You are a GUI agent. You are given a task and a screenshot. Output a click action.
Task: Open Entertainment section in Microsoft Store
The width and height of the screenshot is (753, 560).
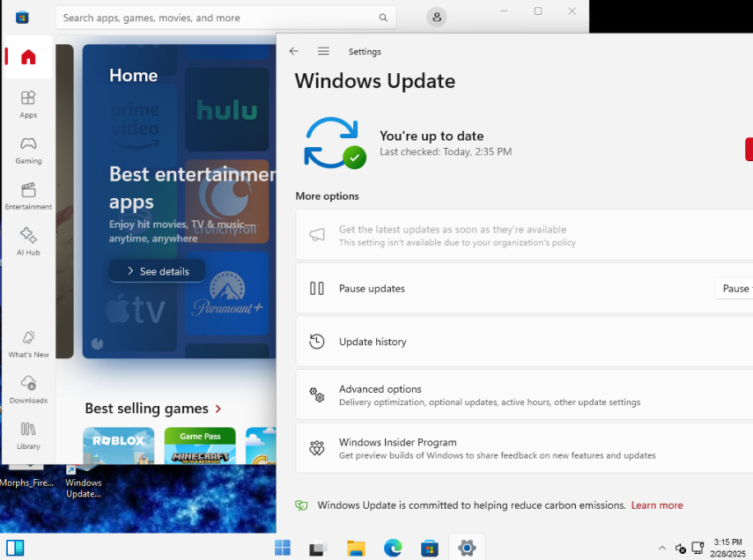tap(28, 196)
